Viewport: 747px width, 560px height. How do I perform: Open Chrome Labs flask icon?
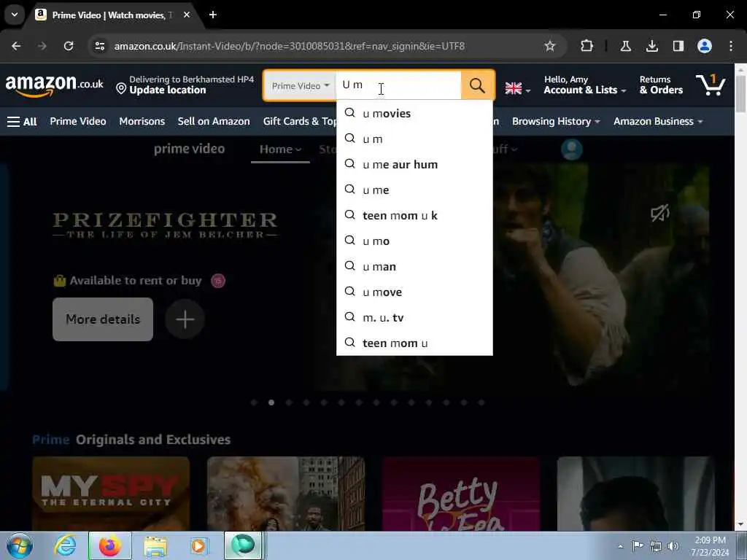(x=625, y=46)
